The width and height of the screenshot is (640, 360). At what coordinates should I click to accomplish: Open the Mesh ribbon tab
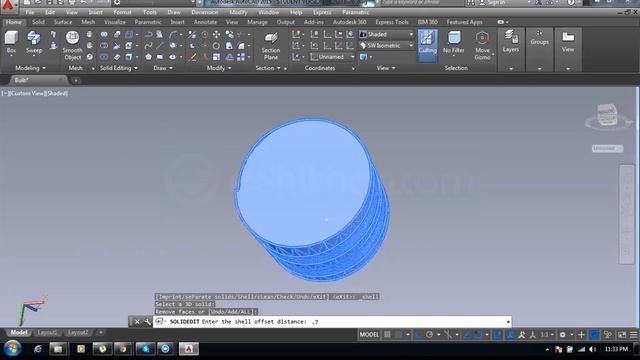click(88, 22)
